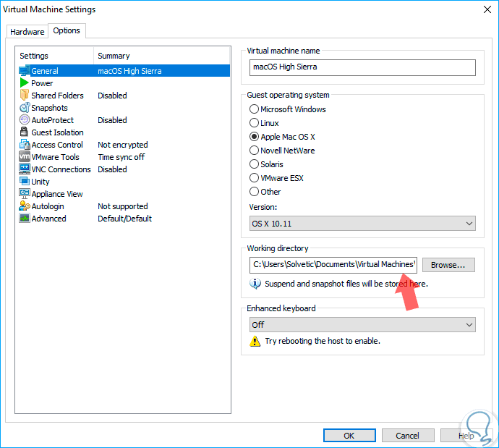Click the Guest Isolation padlock icon
The height and width of the screenshot is (448, 499).
pyautogui.click(x=24, y=132)
